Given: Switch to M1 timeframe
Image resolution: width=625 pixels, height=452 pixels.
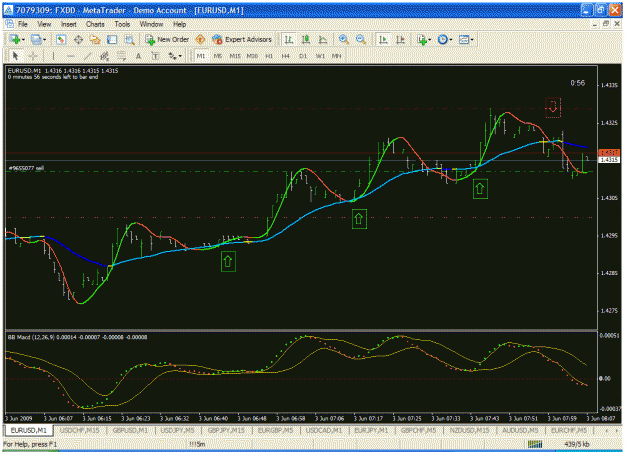Looking at the screenshot, I should [200, 56].
